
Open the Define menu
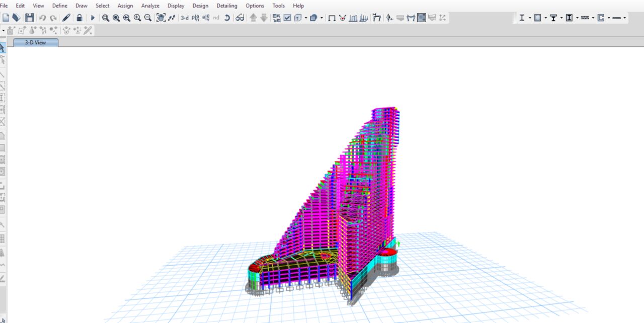(x=60, y=6)
